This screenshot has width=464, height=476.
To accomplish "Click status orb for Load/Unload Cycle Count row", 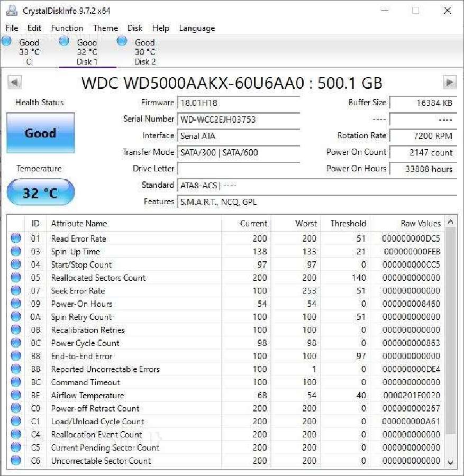I will pyautogui.click(x=16, y=421).
